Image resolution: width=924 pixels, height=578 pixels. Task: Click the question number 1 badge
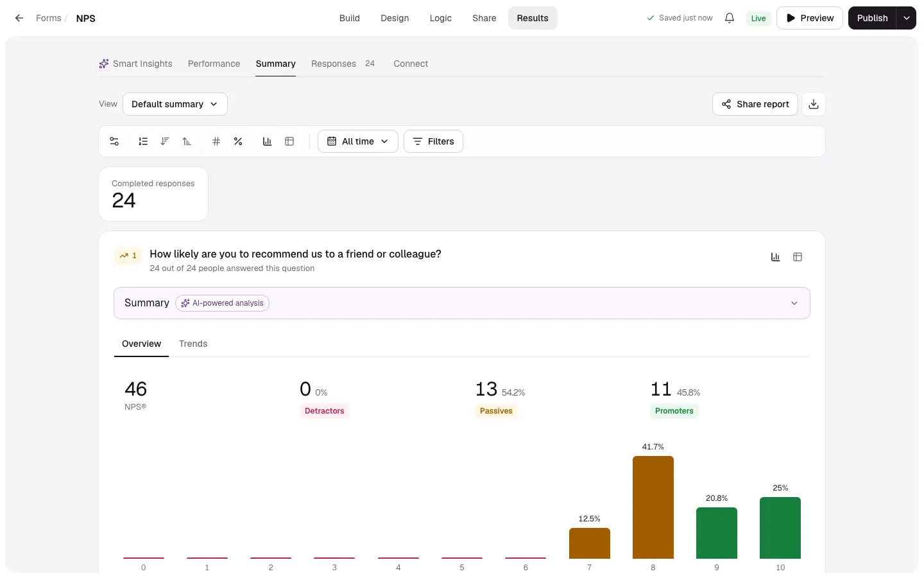128,256
